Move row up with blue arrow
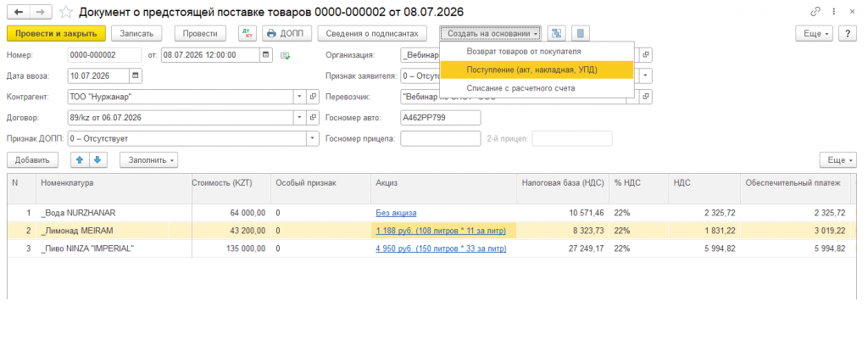868x357 pixels. point(79,160)
